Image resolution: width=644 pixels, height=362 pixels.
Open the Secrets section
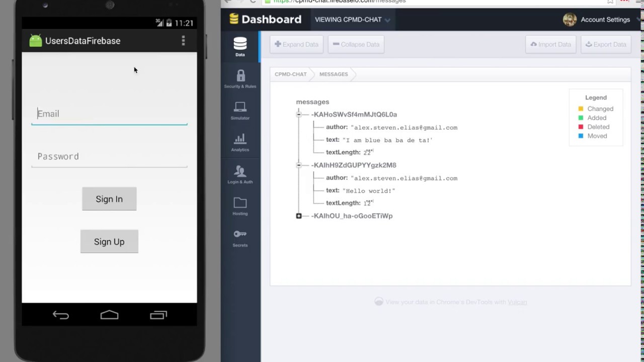(x=240, y=238)
